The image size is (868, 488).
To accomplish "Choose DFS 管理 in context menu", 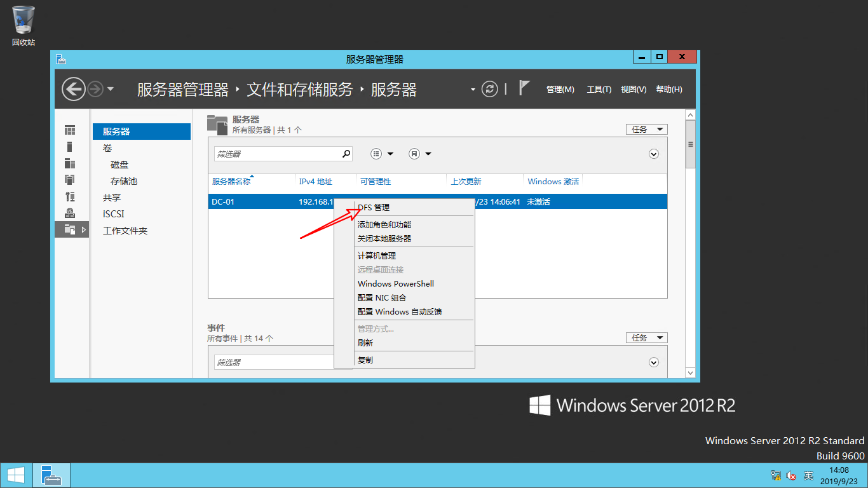I will click(x=404, y=208).
